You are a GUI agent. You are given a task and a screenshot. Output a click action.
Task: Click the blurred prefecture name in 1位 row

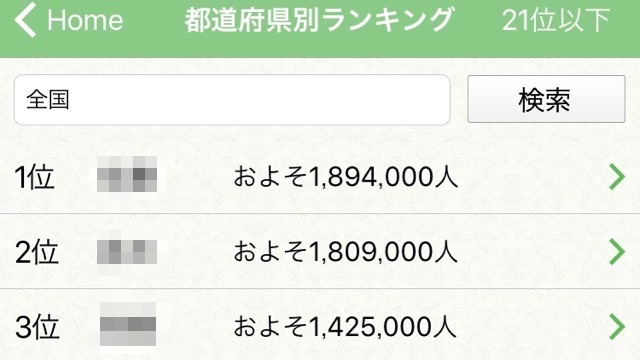(127, 174)
